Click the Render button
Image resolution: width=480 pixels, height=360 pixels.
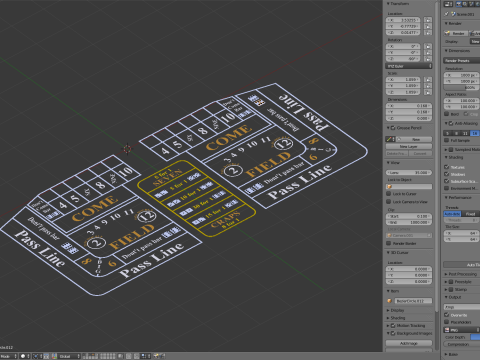point(456,33)
